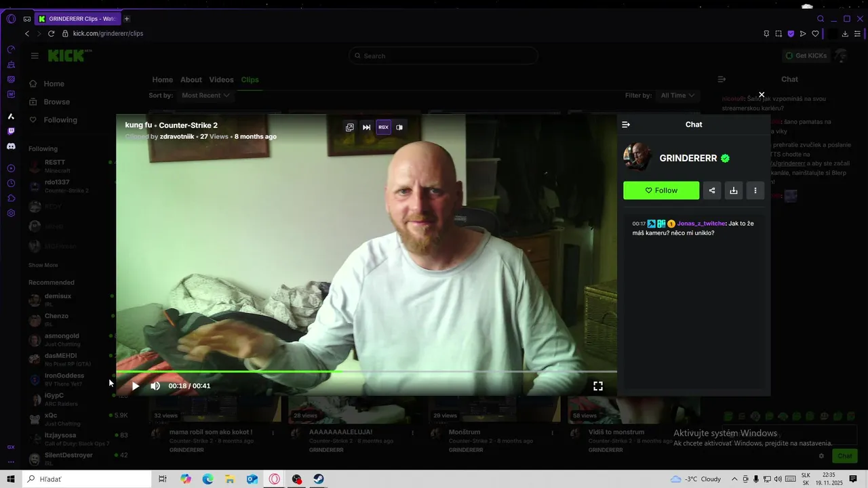This screenshot has width=868, height=488.
Task: Expand Show More followed channels
Action: coord(43,265)
